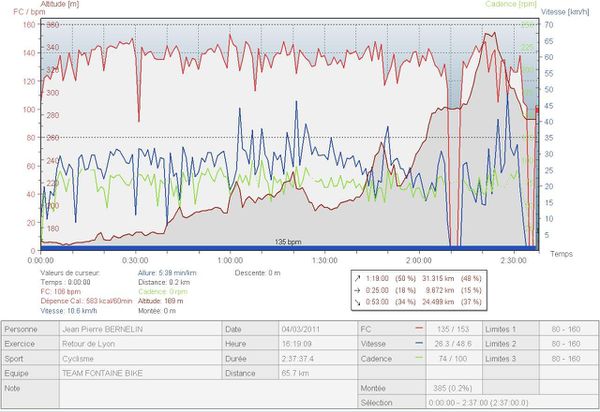
Task: Select the 2:00:00 time axis tick
Action: (419, 261)
